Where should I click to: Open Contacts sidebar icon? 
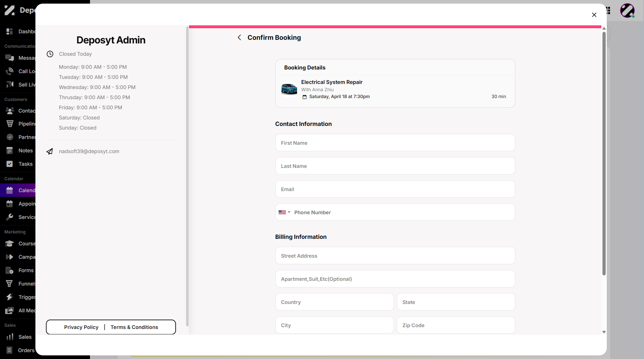[x=10, y=111]
